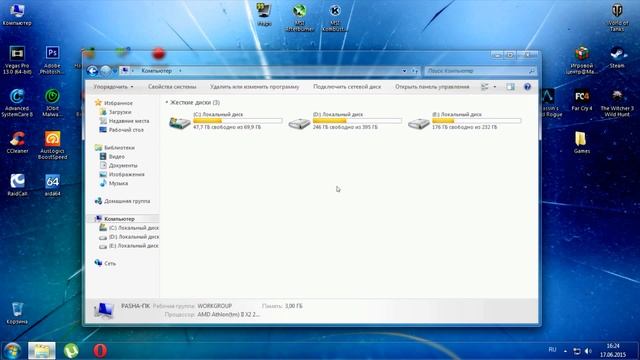Open the Упорядочить dropdown menu

point(113,87)
